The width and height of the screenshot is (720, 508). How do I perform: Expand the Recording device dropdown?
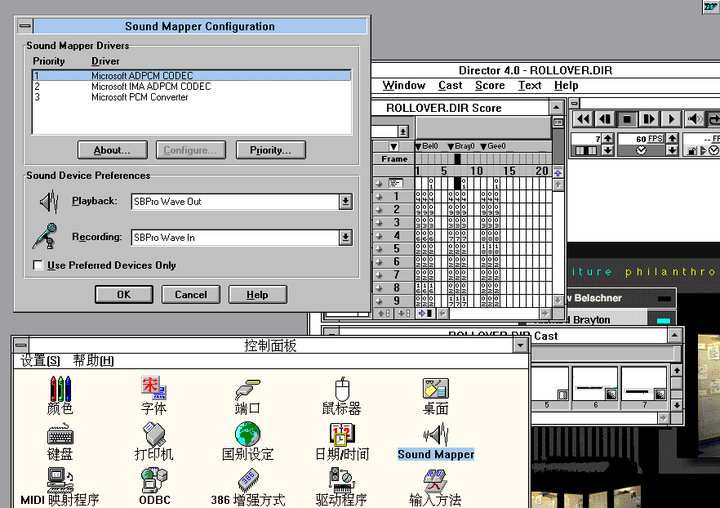point(345,238)
